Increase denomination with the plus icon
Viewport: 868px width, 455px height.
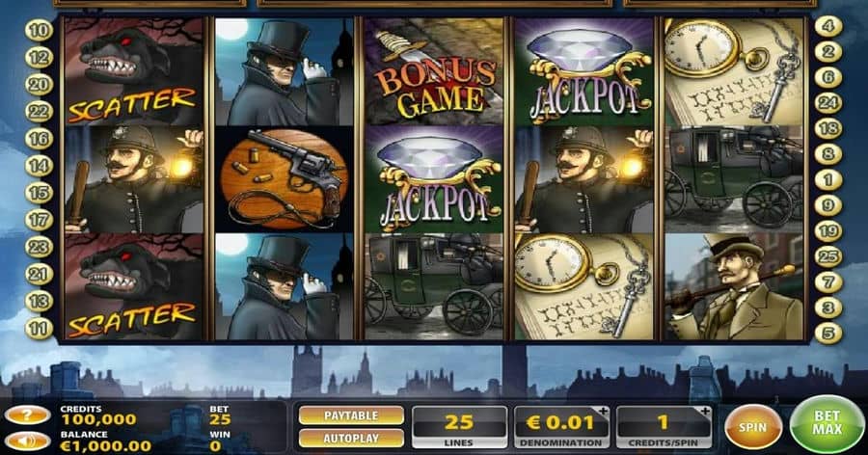click(x=603, y=412)
